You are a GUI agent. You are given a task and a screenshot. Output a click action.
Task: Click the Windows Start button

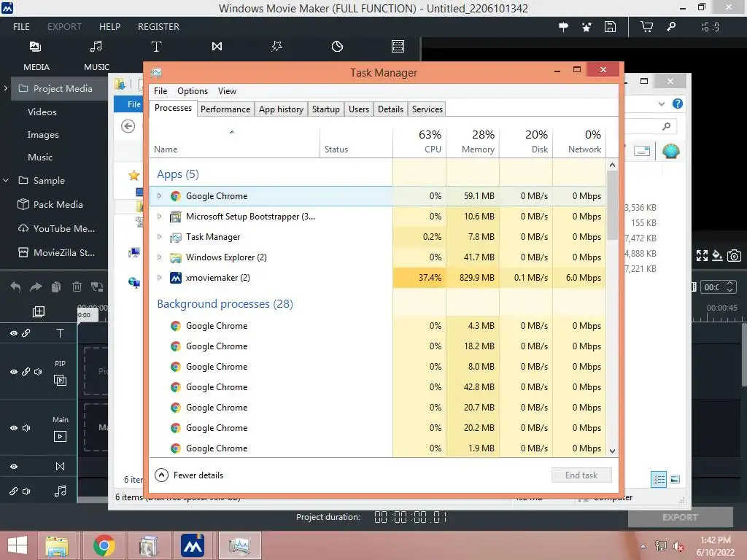(x=18, y=545)
